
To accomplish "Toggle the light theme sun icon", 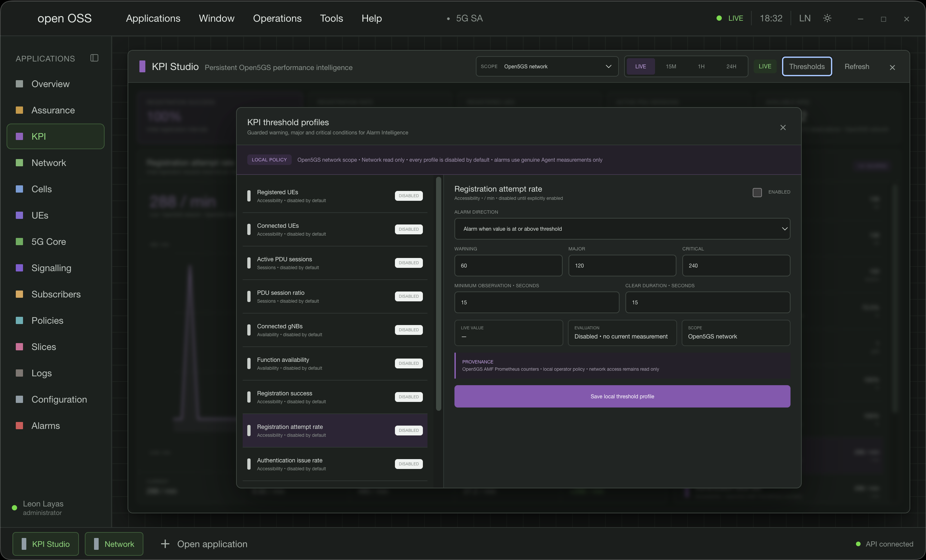I will pyautogui.click(x=827, y=18).
